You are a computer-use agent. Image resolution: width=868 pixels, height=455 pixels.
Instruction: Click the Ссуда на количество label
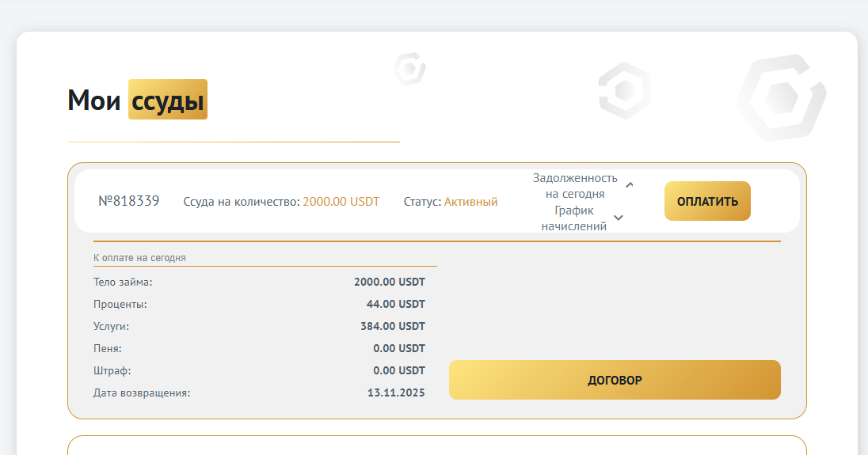[242, 202]
